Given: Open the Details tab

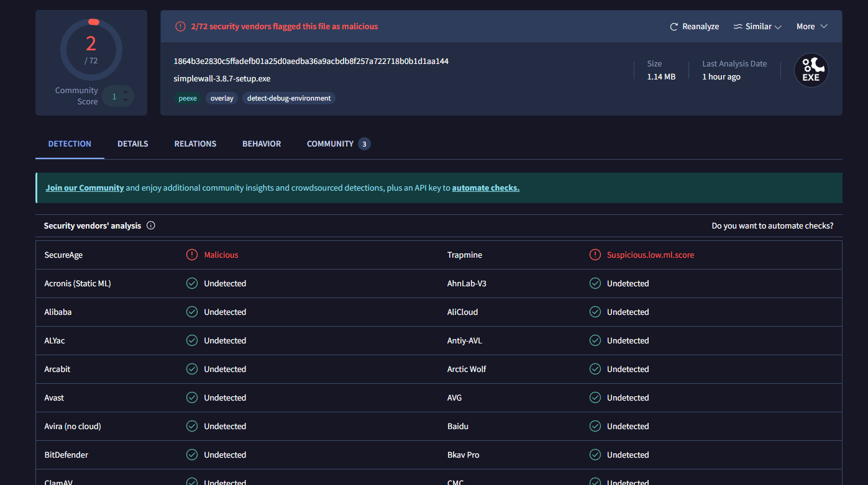Looking at the screenshot, I should 133,143.
